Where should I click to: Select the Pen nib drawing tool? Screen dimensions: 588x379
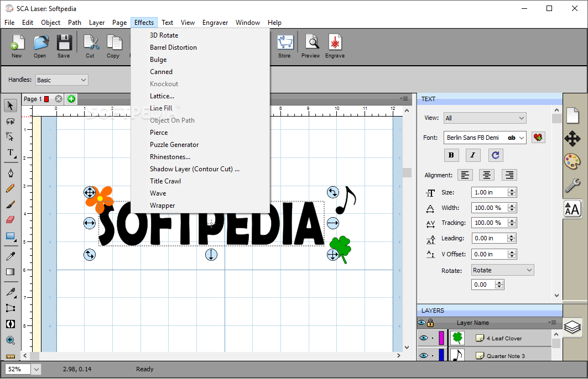tap(11, 173)
